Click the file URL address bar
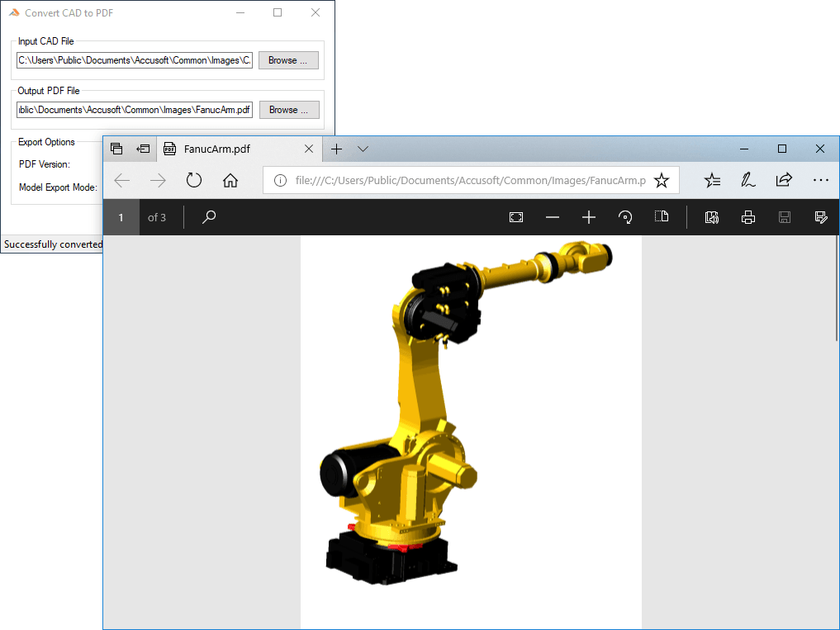Screen dimensions: 840x630 pos(471,181)
